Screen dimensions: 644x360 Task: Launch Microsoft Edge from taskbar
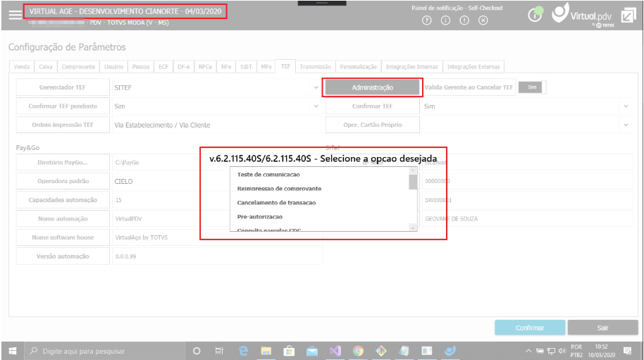(x=244, y=351)
